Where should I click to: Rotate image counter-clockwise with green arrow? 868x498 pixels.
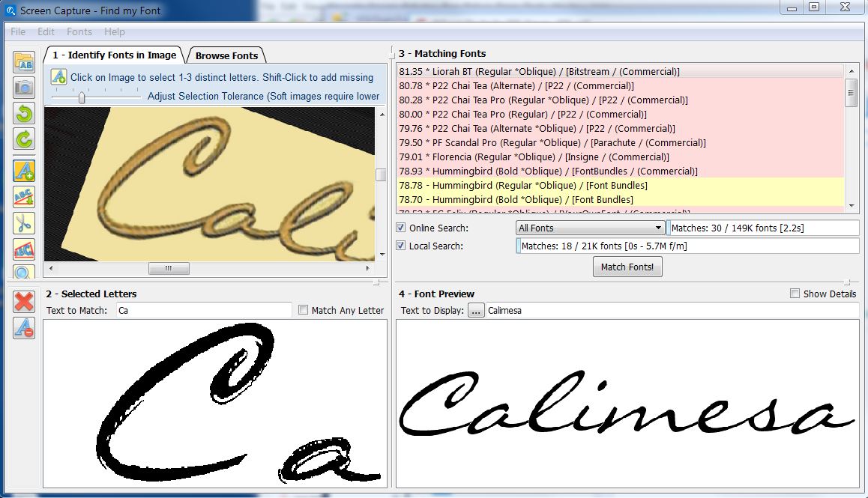click(24, 113)
